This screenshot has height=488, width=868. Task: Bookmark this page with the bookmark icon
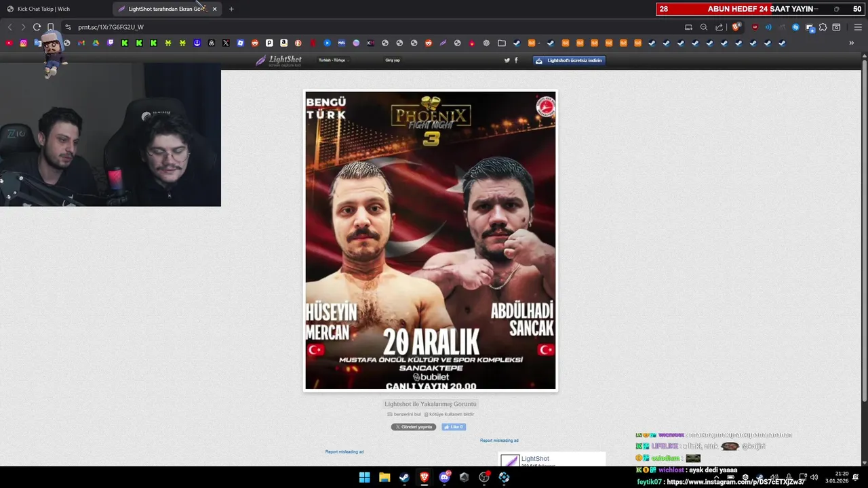coord(50,27)
